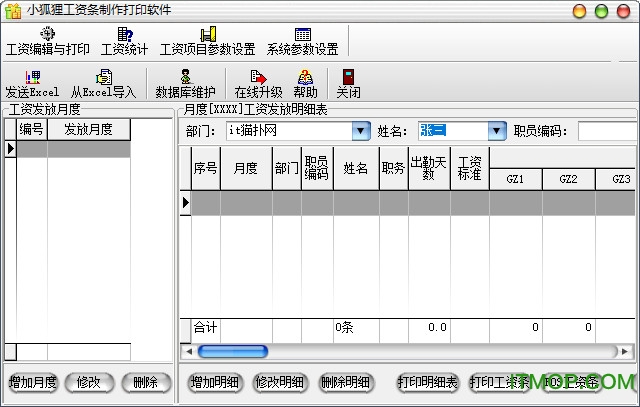The width and height of the screenshot is (640, 407).
Task: Click 部门 column header in detail table
Action: (x=287, y=168)
